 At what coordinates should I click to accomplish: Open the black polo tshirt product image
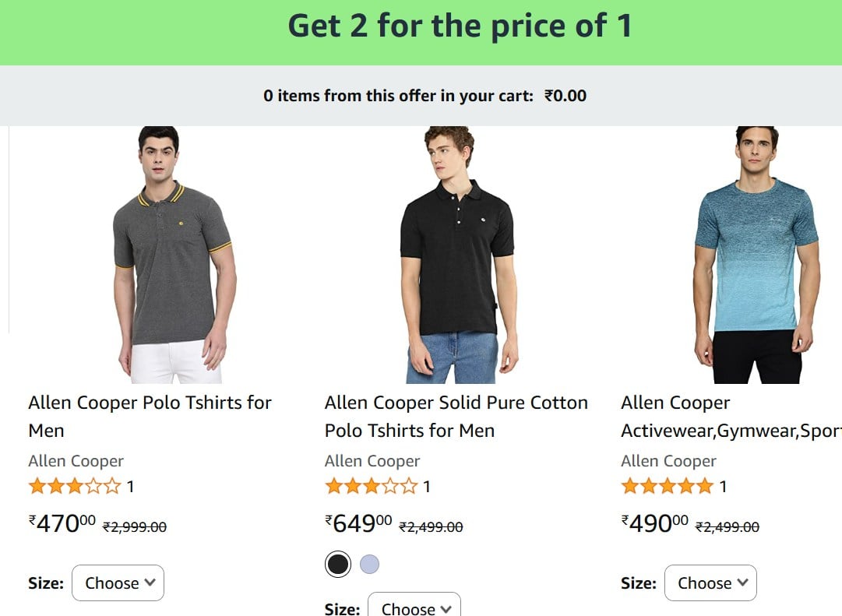coord(457,255)
